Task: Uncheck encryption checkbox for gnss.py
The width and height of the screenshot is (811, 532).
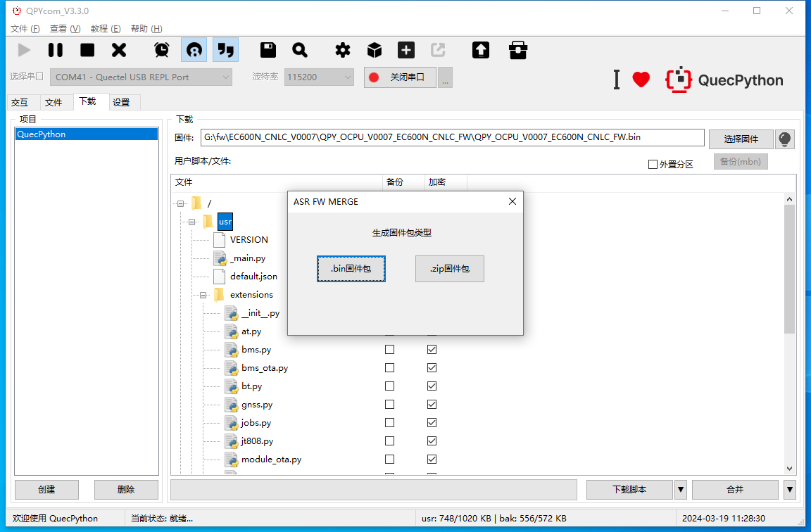Action: click(432, 405)
